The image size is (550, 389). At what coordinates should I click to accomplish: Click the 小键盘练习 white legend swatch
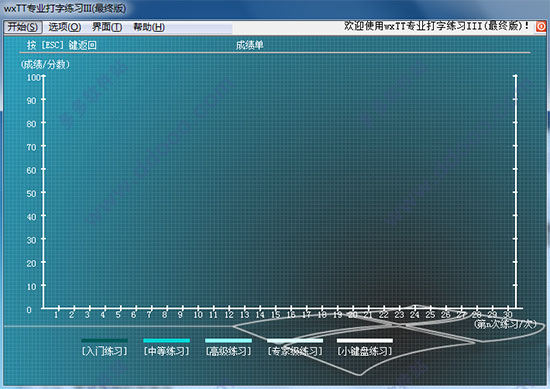[365, 340]
